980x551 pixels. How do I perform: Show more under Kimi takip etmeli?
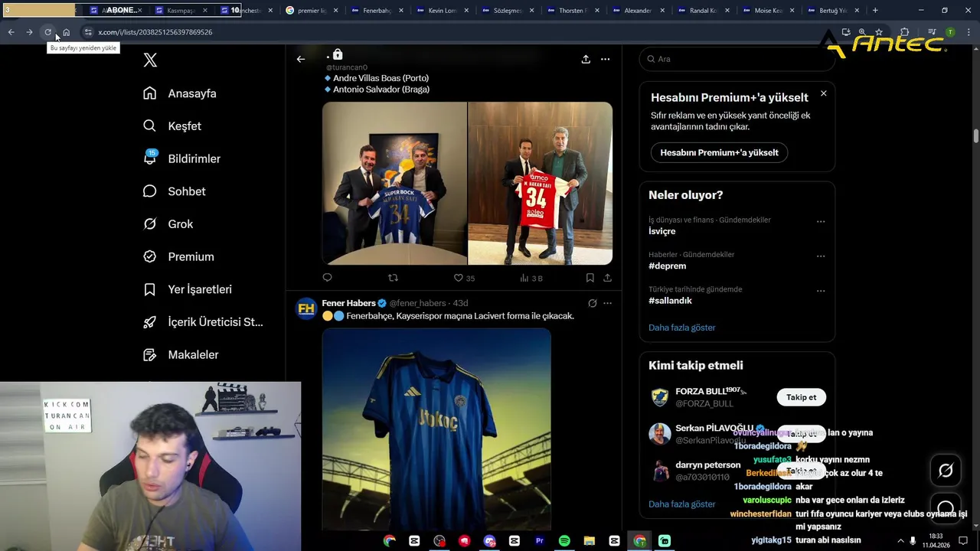pyautogui.click(x=681, y=504)
